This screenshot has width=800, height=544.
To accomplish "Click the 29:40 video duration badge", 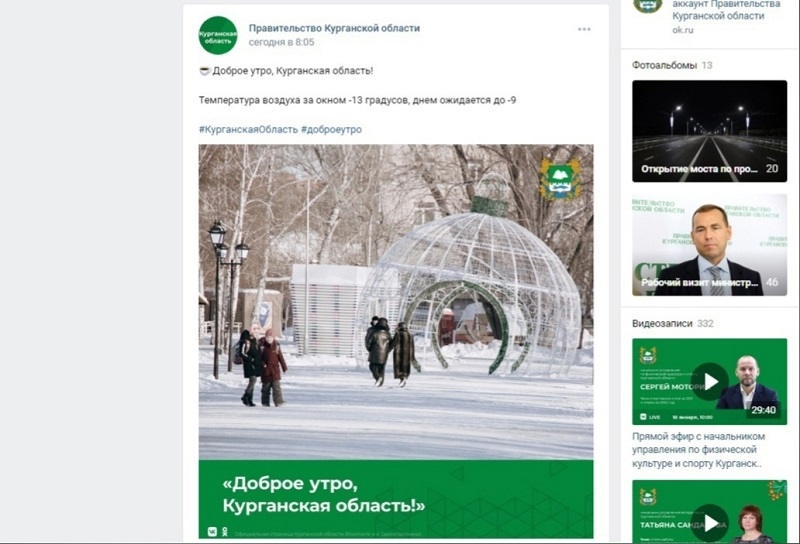I will coord(763,410).
